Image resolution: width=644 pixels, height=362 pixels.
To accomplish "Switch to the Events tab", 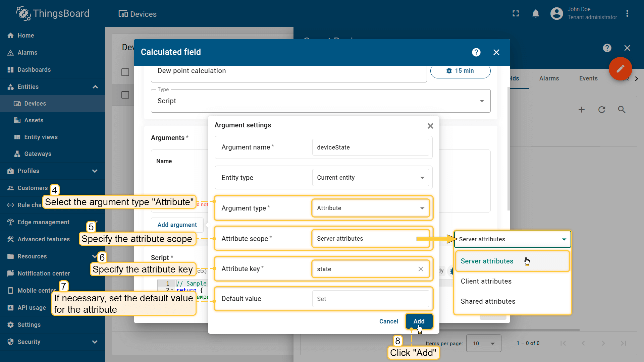I will point(588,78).
